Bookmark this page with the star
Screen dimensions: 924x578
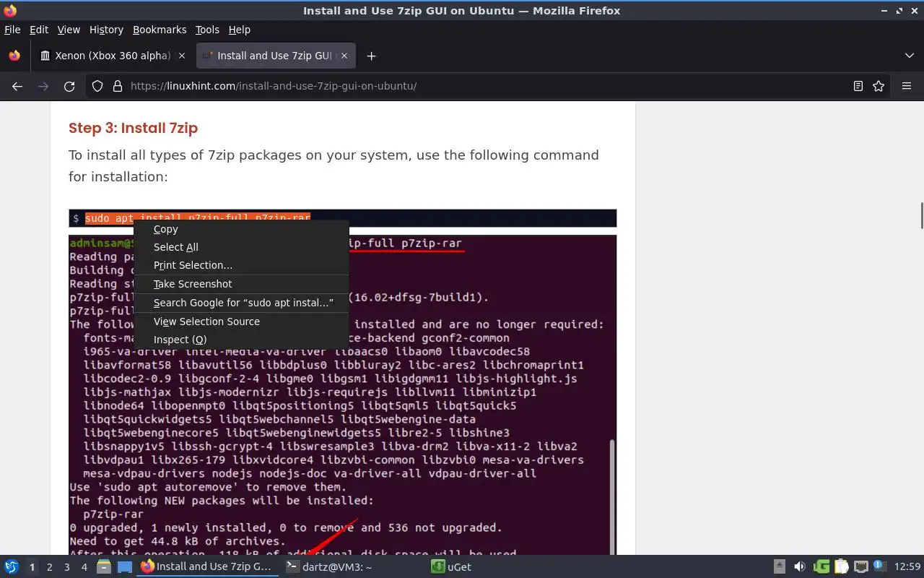click(879, 86)
